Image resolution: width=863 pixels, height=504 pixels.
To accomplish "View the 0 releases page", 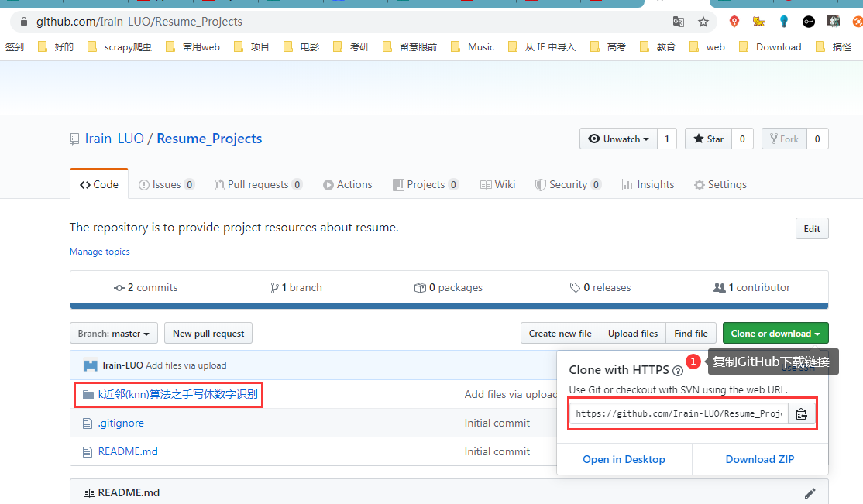I will click(600, 287).
